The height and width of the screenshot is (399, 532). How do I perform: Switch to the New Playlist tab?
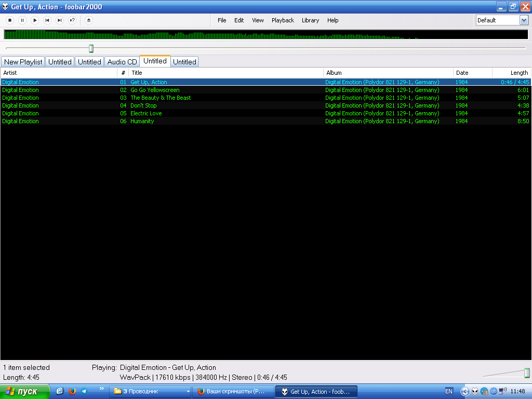tap(23, 62)
